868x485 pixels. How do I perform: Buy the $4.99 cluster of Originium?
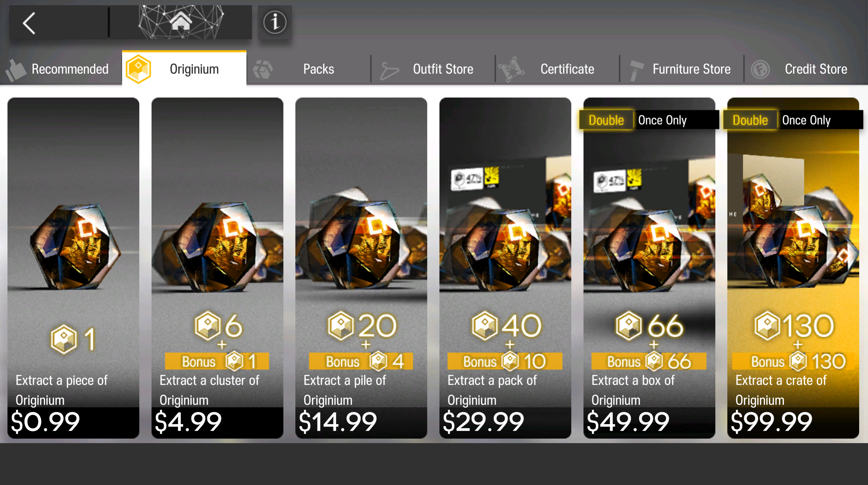click(x=217, y=268)
